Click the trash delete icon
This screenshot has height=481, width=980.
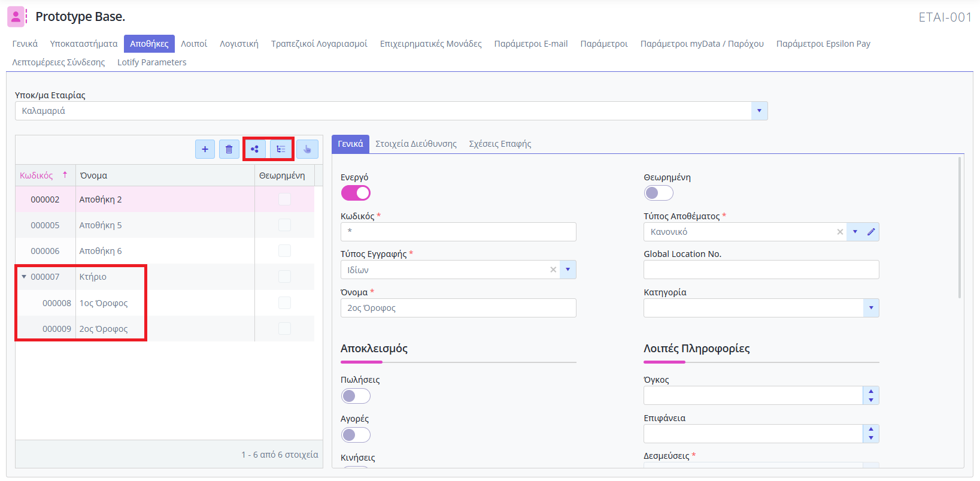229,149
